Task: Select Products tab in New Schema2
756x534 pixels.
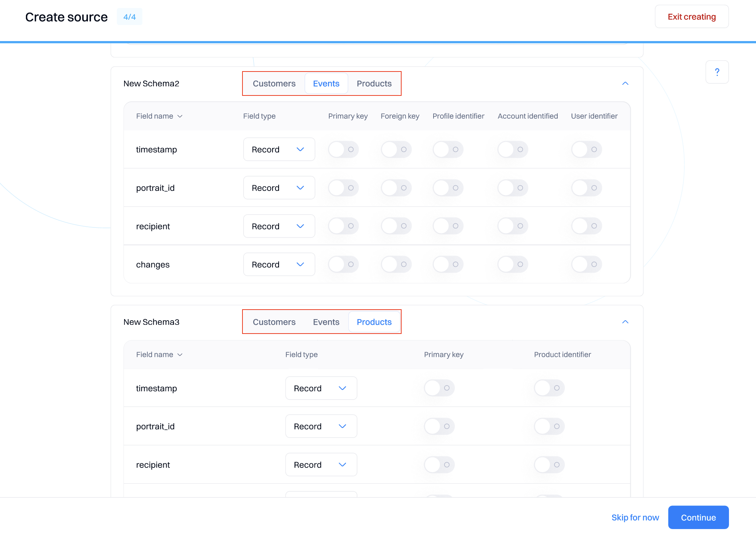Action: tap(374, 84)
